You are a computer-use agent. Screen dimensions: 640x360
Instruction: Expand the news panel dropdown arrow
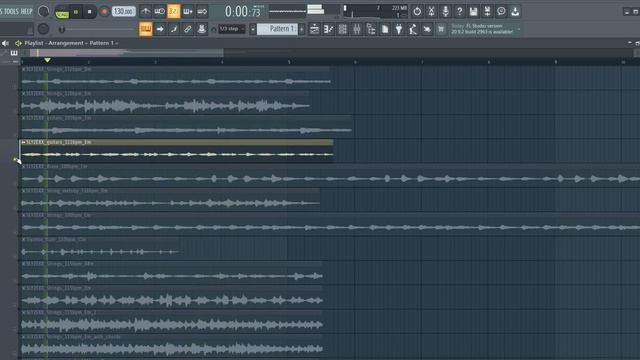(519, 29)
